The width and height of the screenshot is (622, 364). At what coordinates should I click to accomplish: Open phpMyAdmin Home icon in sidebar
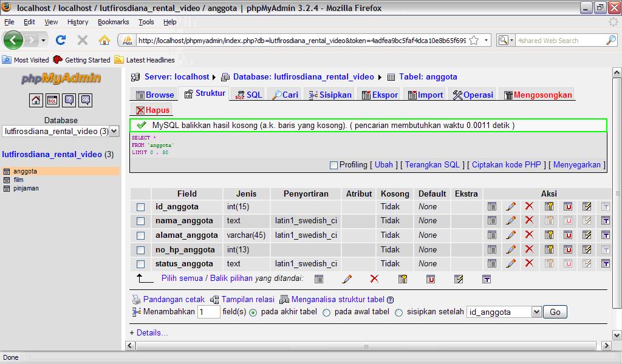(36, 100)
